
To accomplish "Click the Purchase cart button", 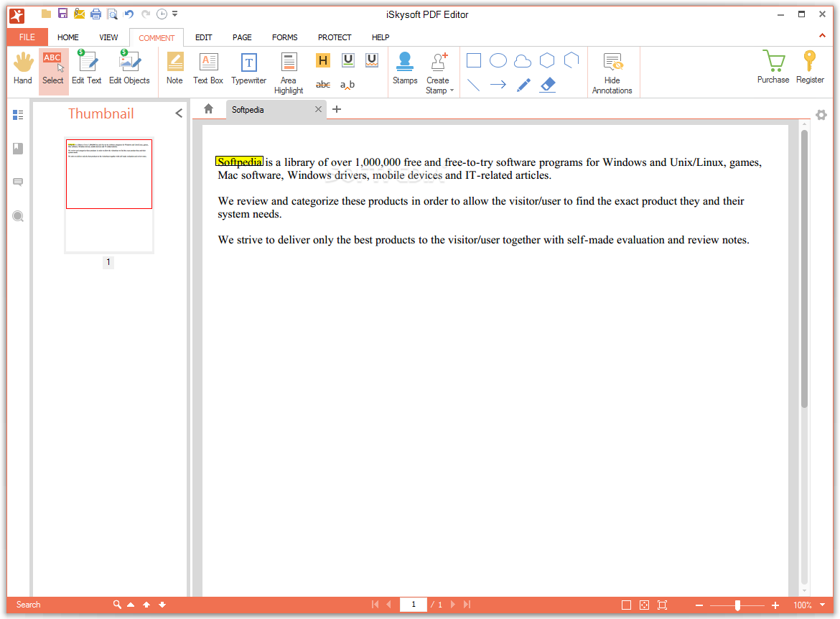I will 773,68.
